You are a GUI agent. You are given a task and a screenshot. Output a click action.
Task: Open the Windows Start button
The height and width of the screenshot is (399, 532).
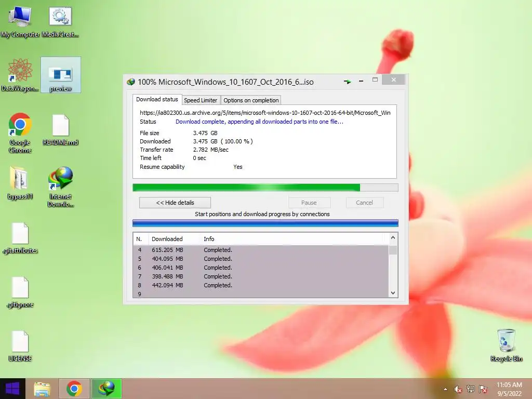coord(12,389)
